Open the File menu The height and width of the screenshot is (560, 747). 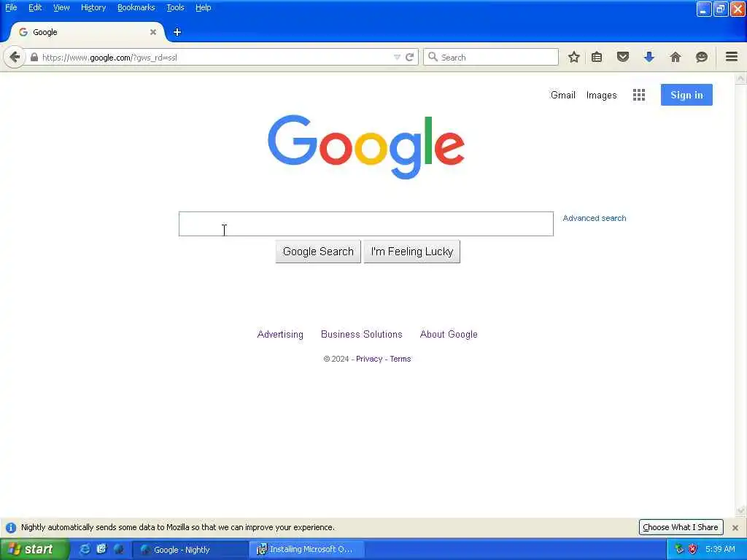(11, 7)
